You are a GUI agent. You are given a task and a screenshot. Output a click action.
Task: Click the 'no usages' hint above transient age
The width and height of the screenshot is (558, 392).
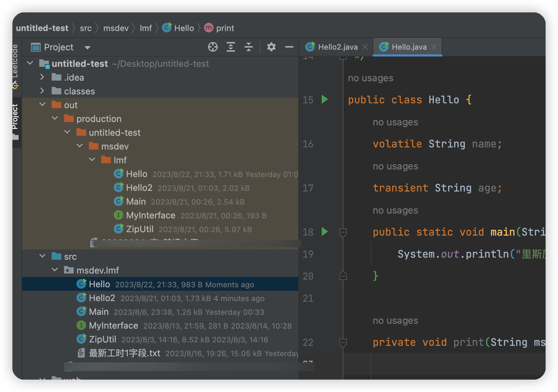click(x=395, y=166)
